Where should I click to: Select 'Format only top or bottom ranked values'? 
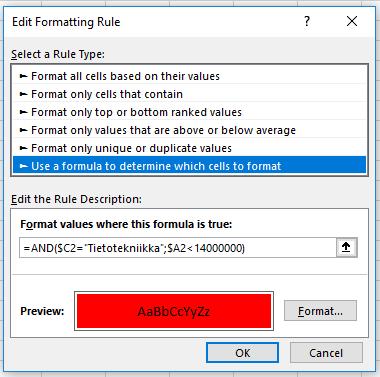point(189,112)
